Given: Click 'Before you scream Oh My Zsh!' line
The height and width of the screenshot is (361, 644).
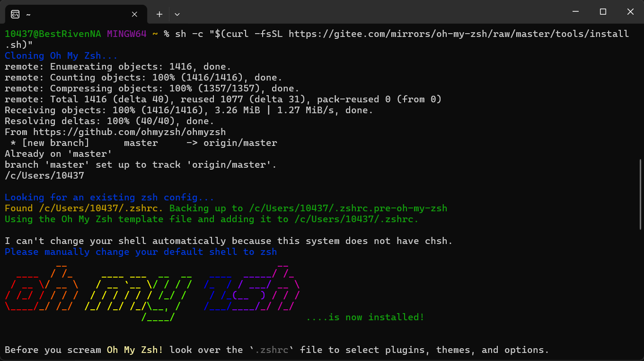Looking at the screenshot, I should click(277, 350).
